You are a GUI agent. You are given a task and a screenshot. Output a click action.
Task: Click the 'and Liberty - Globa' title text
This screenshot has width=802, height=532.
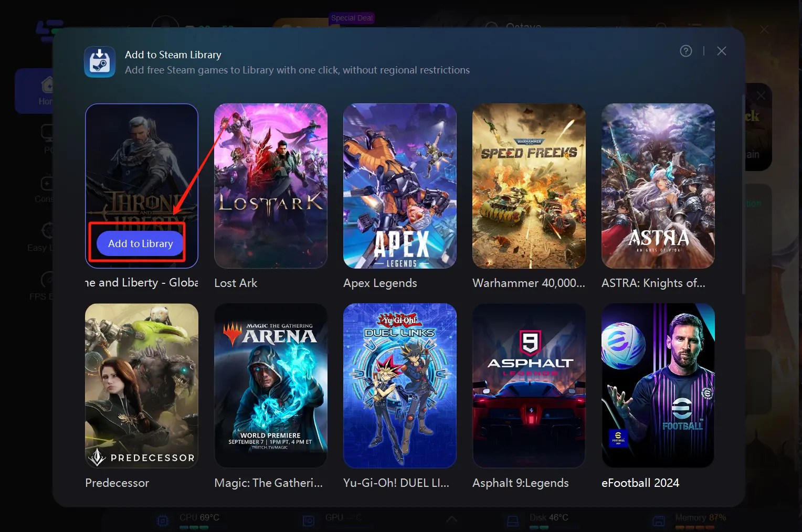[142, 283]
